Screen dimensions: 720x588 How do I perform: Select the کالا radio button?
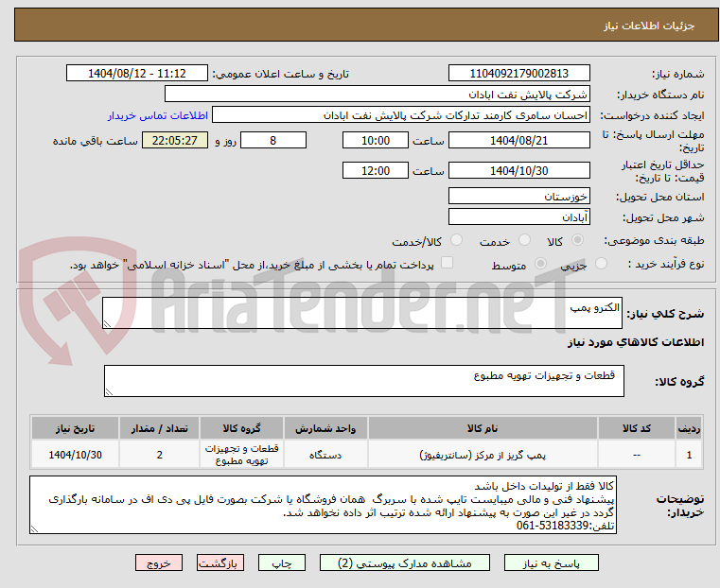[x=577, y=240]
